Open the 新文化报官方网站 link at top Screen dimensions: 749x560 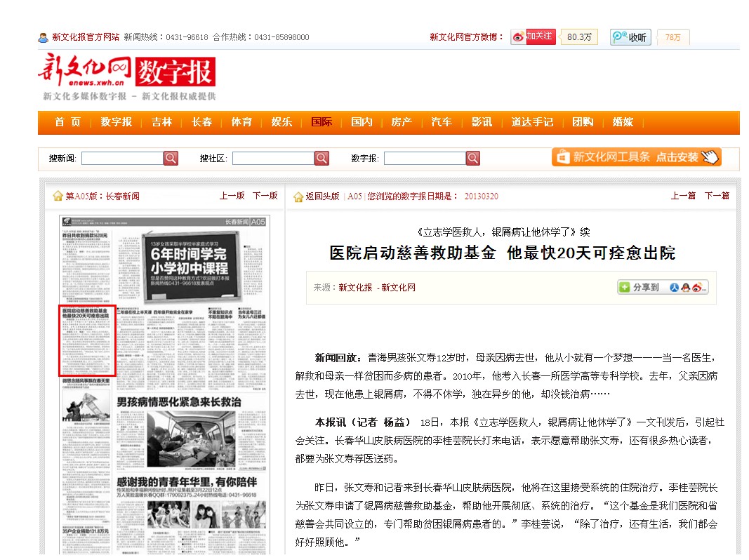[85, 37]
